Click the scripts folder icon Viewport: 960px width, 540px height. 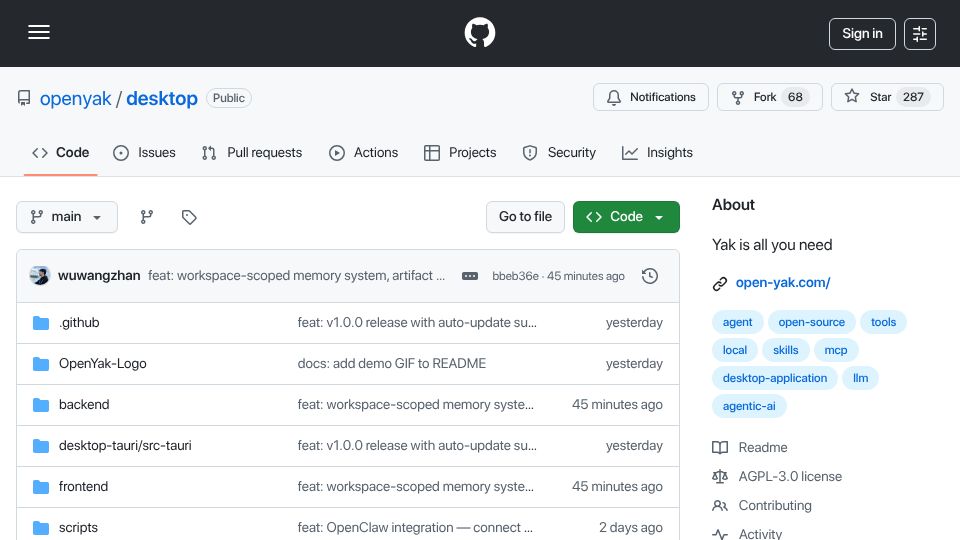pos(41,528)
